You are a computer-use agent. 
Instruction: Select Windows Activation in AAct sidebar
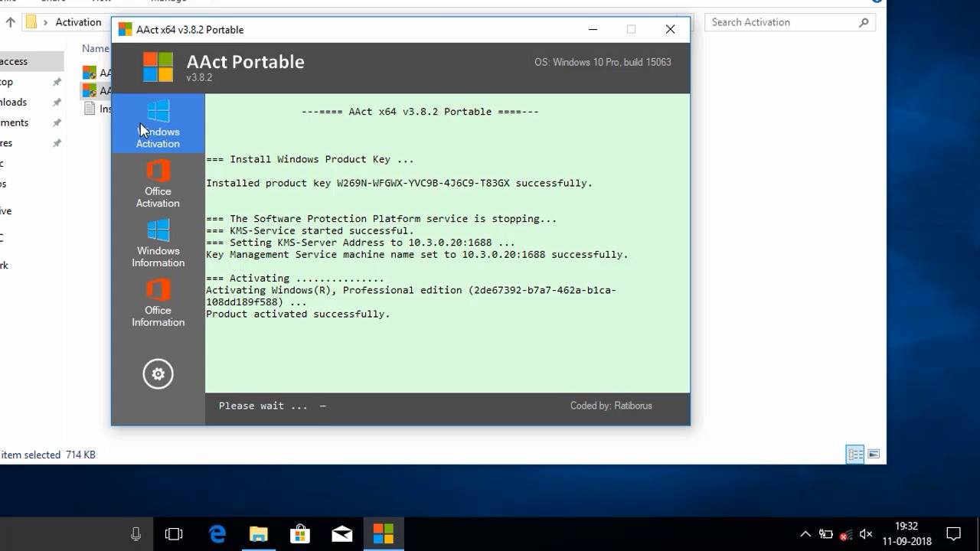coord(158,123)
